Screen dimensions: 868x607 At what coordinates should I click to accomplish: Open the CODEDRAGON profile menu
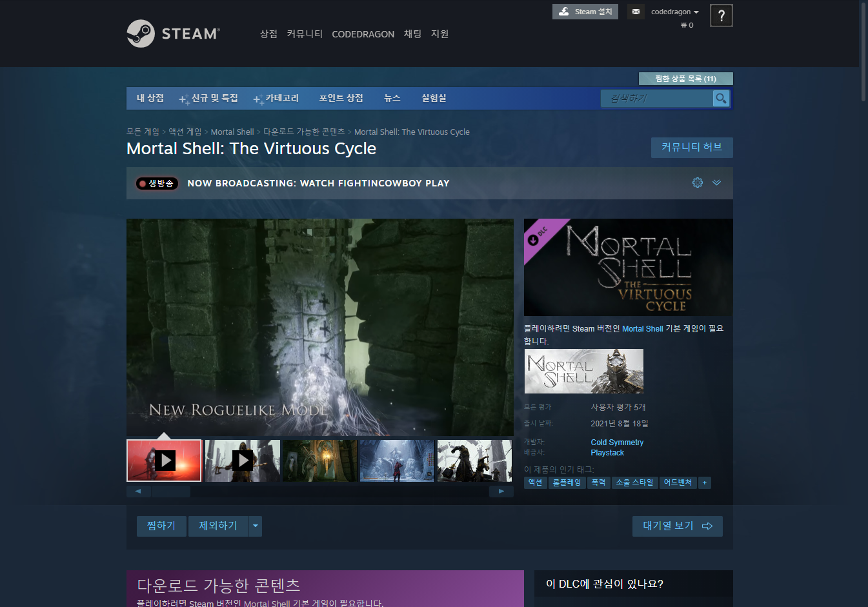[x=363, y=34]
